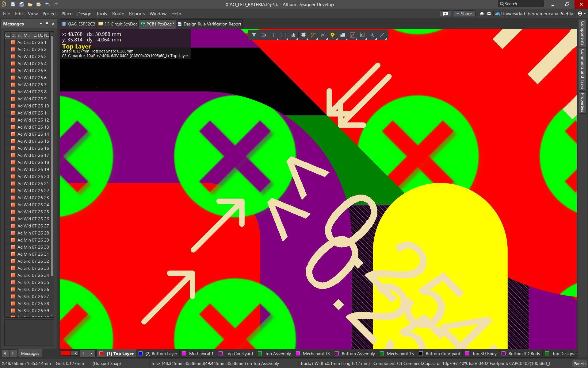Select the Place Polygon Pour tool
This screenshot has height=368, width=588.
click(x=343, y=35)
